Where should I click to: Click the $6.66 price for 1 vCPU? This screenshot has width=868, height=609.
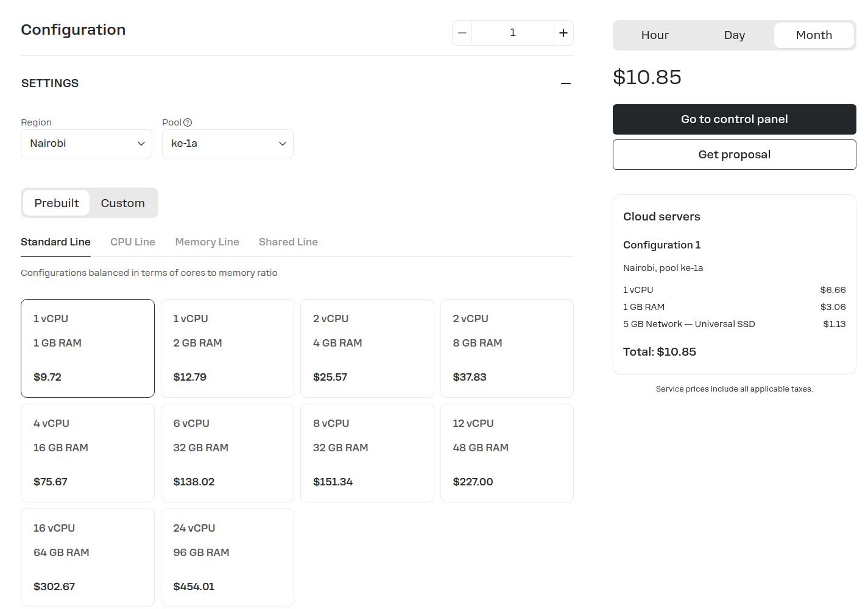[833, 290]
